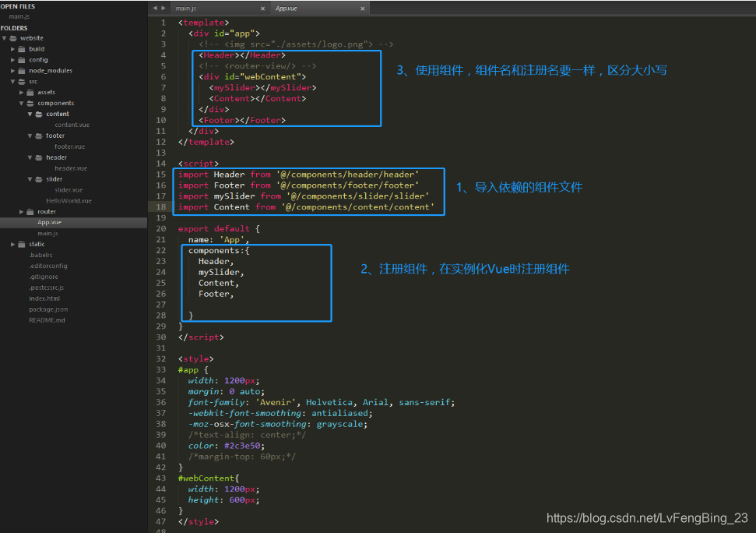Image resolution: width=756 pixels, height=533 pixels.
Task: Click the src folder icon
Action: [x=22, y=82]
